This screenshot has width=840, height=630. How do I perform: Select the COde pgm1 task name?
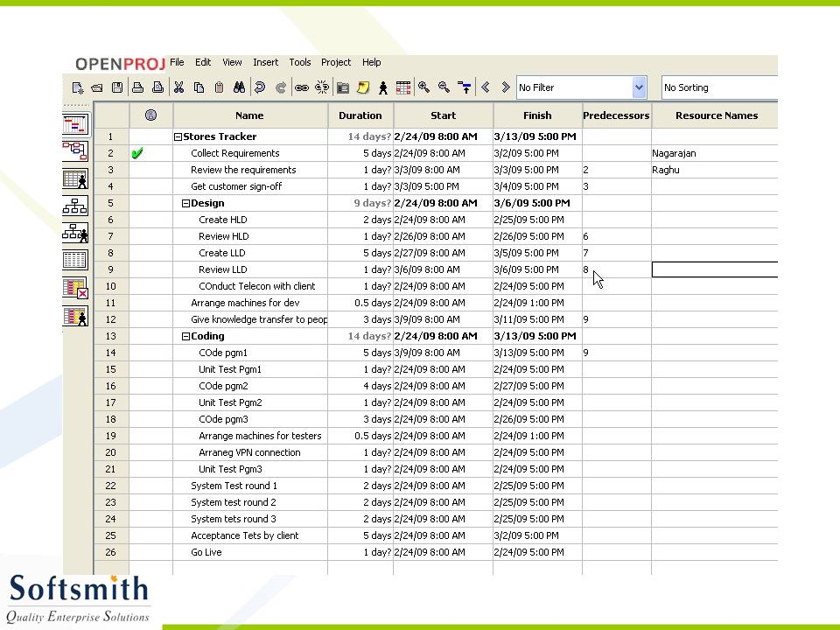click(x=223, y=353)
